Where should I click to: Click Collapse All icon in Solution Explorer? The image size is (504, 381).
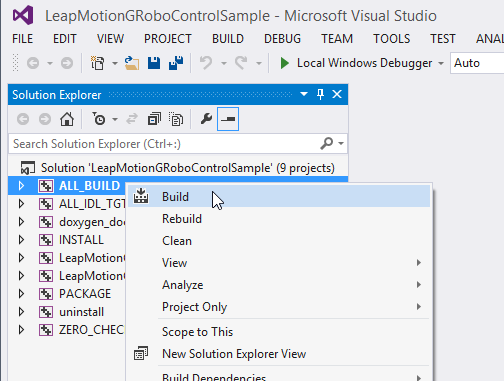point(154,119)
